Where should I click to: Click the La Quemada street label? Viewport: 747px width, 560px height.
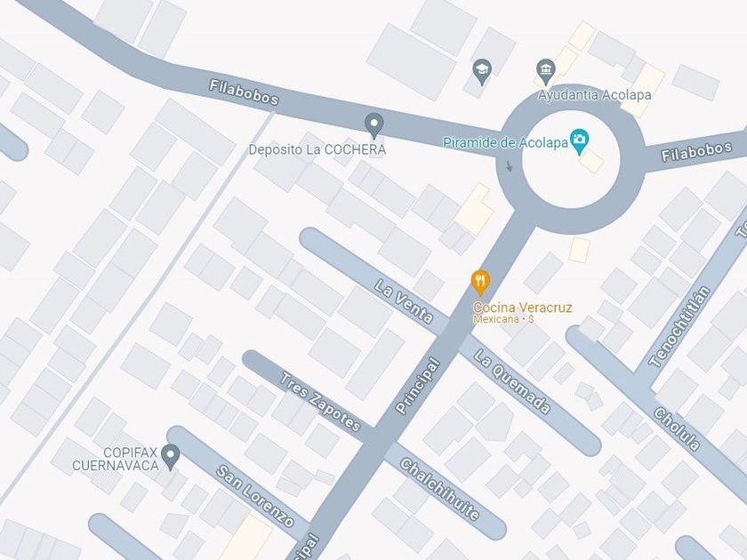512,381
